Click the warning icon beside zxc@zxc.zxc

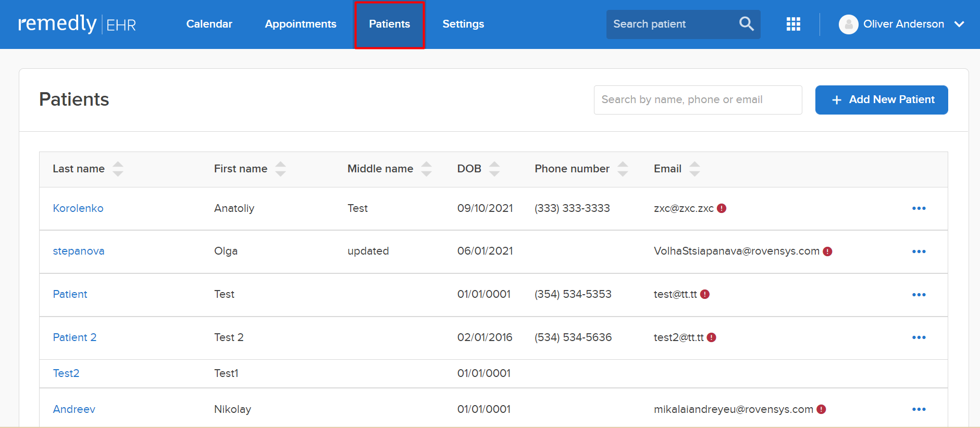722,208
